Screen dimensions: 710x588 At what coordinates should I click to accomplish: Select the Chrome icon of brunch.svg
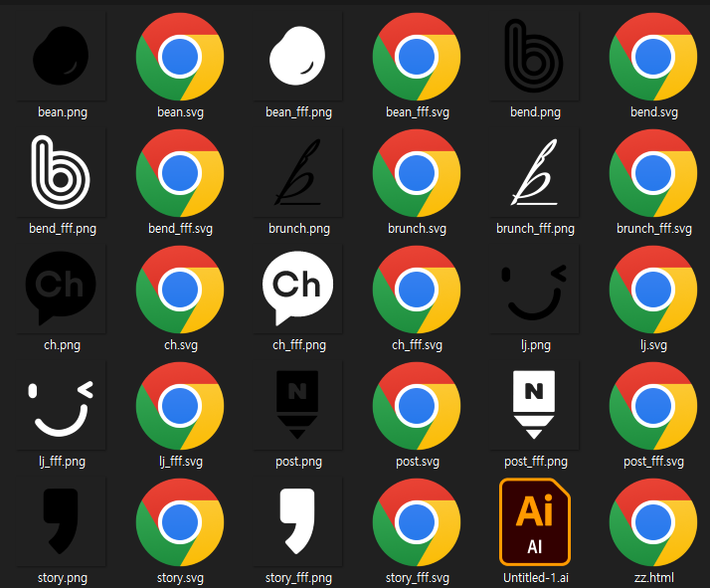click(417, 173)
